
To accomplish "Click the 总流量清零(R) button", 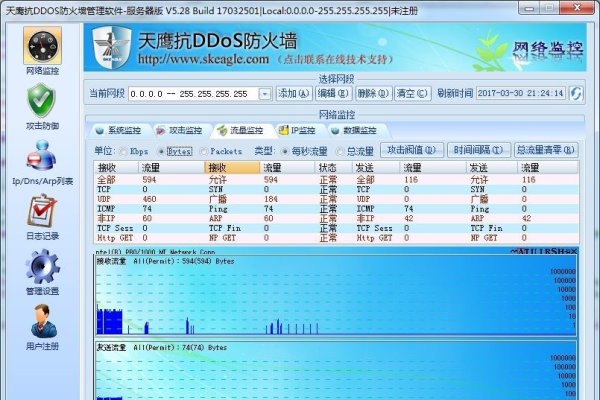I will 546,150.
